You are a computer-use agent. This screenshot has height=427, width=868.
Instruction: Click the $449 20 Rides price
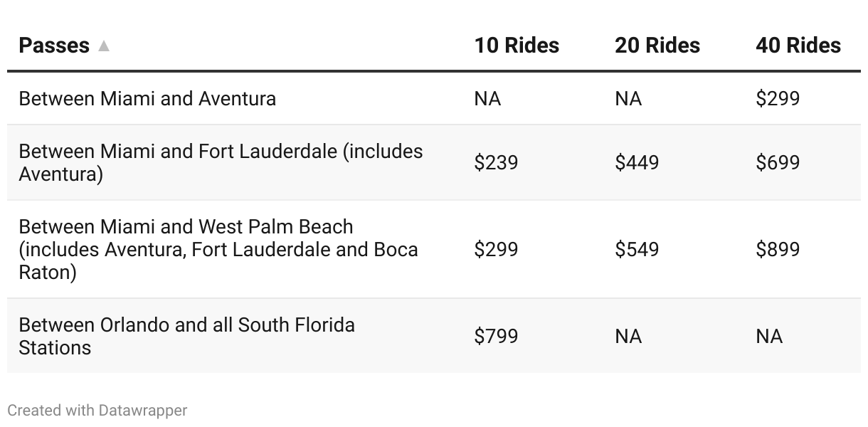(637, 162)
